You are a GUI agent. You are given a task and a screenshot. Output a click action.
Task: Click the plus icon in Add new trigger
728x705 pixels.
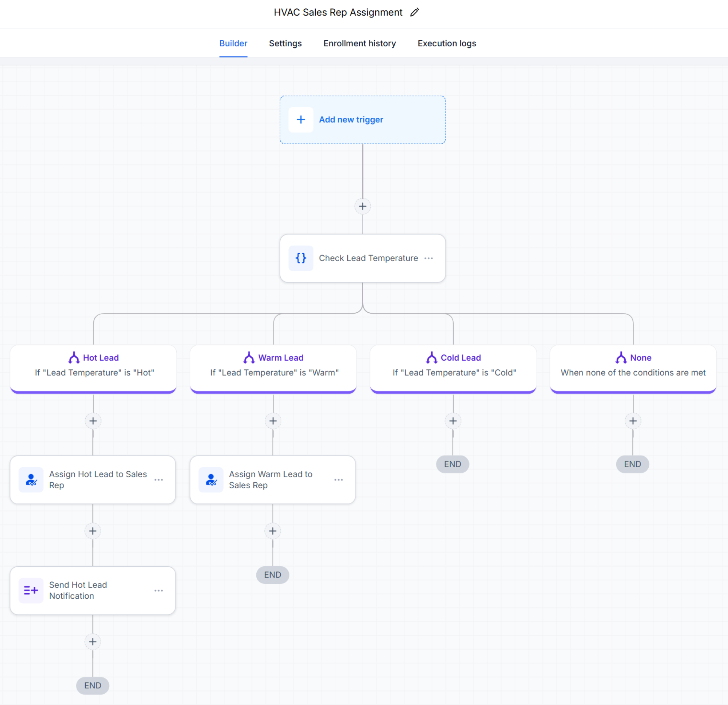301,119
